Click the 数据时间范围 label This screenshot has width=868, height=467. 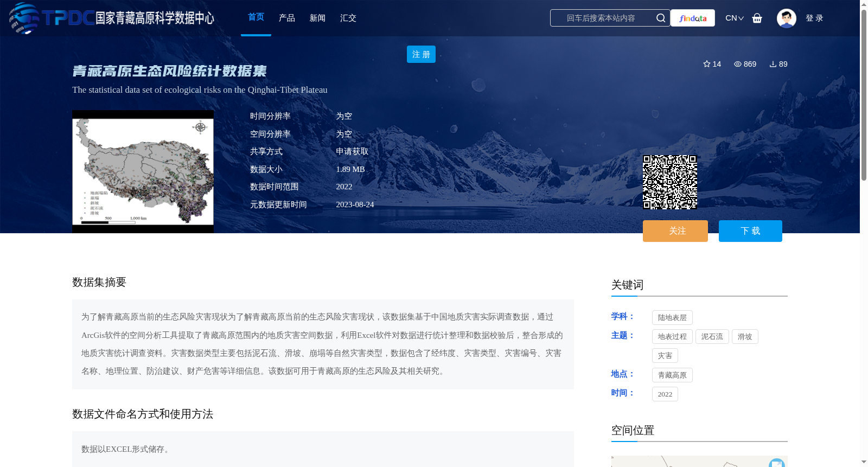point(275,187)
